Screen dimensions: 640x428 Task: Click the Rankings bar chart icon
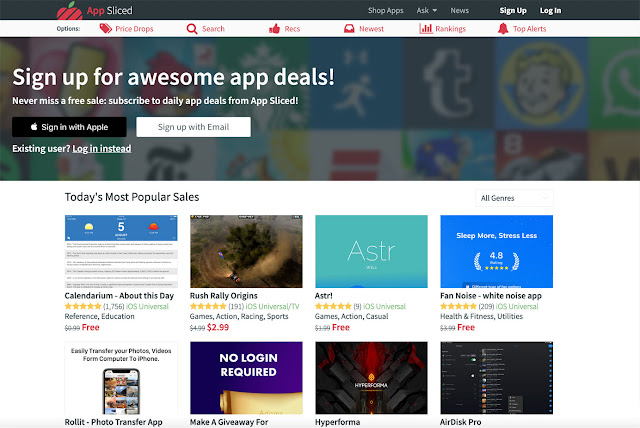[426, 29]
